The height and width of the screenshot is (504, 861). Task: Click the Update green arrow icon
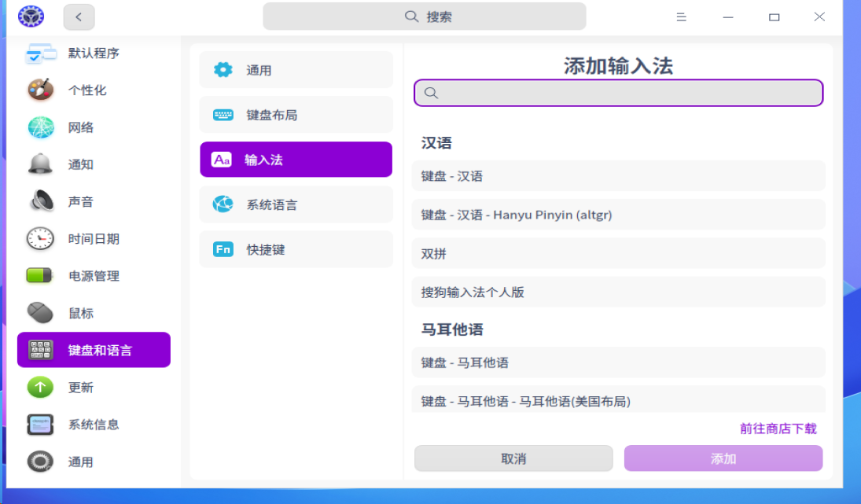point(41,388)
